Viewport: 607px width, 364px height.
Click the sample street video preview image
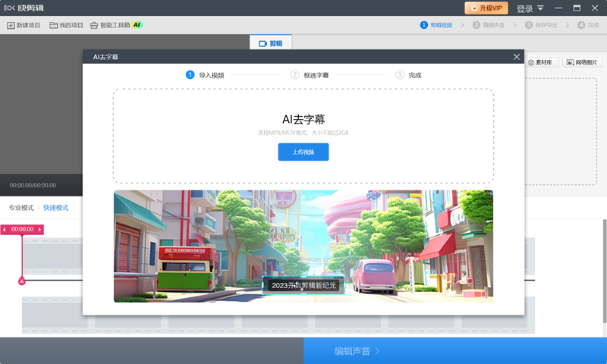coord(303,246)
